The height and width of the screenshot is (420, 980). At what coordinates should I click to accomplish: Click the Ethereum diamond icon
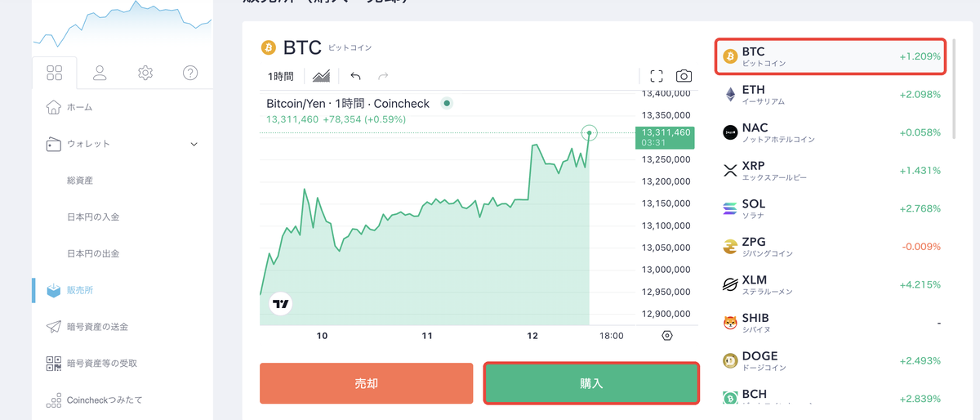click(730, 95)
